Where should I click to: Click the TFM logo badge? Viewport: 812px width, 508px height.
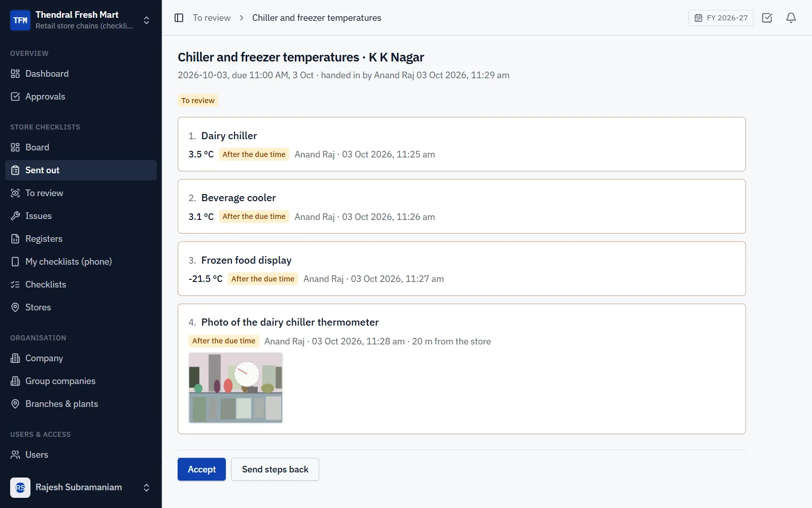coord(20,20)
